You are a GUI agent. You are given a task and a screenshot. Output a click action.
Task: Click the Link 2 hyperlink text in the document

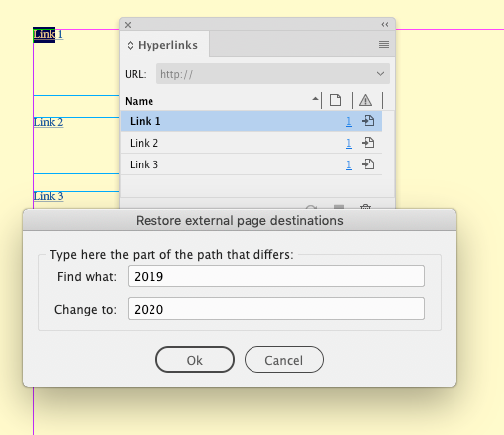pos(49,122)
